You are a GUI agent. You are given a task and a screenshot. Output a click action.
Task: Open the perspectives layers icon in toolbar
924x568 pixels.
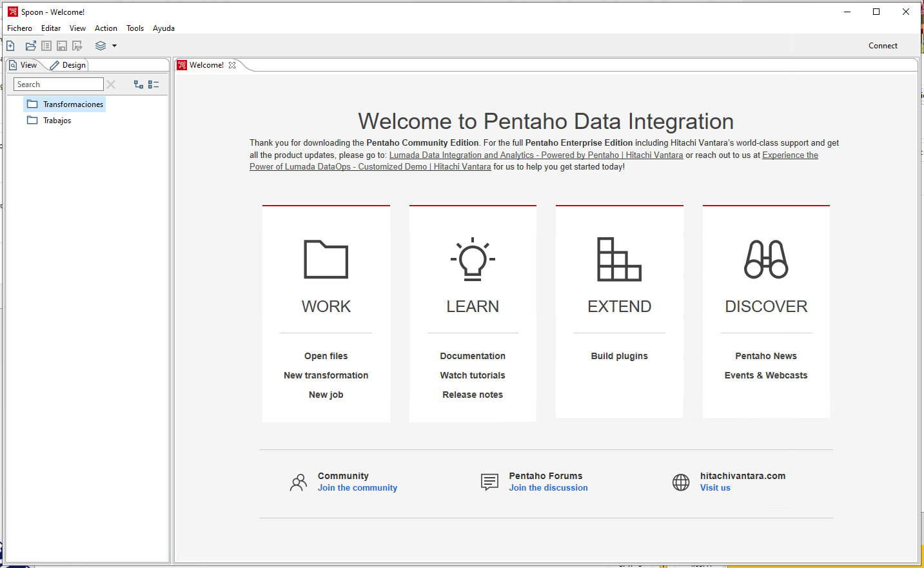(101, 45)
